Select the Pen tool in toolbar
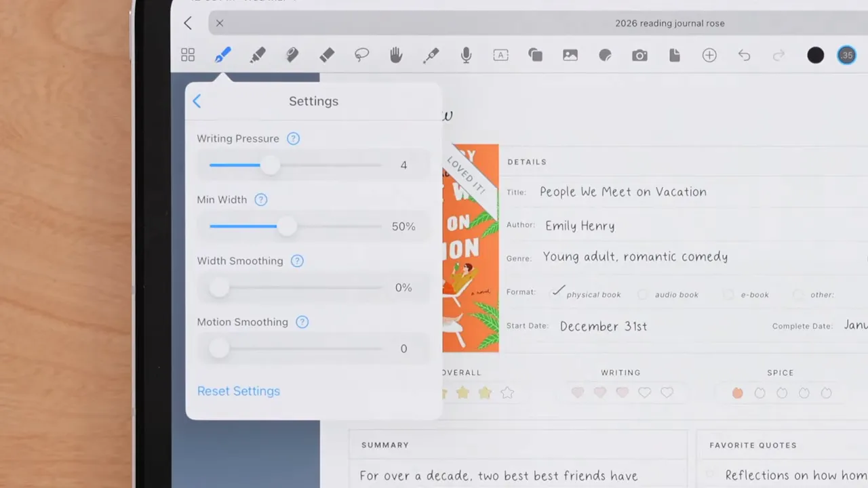 coord(222,56)
